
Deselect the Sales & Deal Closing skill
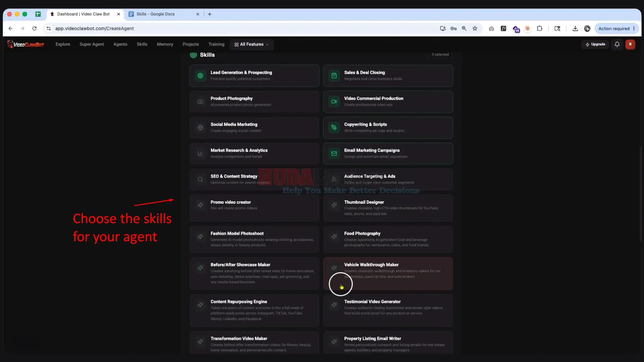coord(388,76)
